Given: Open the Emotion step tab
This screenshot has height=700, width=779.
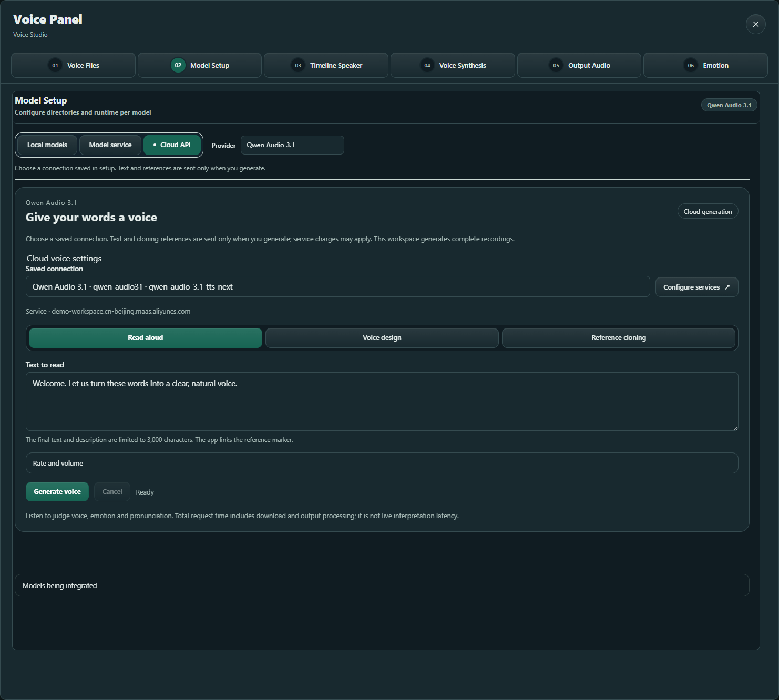Looking at the screenshot, I should pyautogui.click(x=705, y=65).
